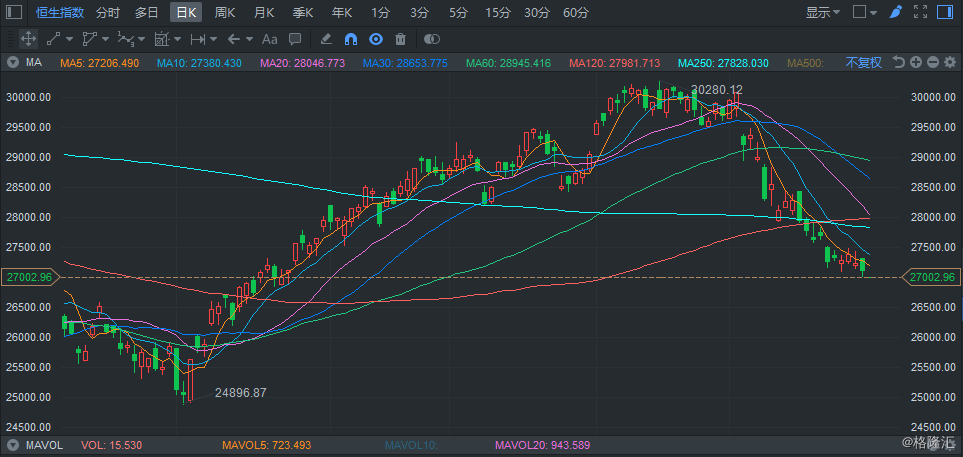
Task: Toggle the magnet snap mode
Action: click(x=351, y=39)
